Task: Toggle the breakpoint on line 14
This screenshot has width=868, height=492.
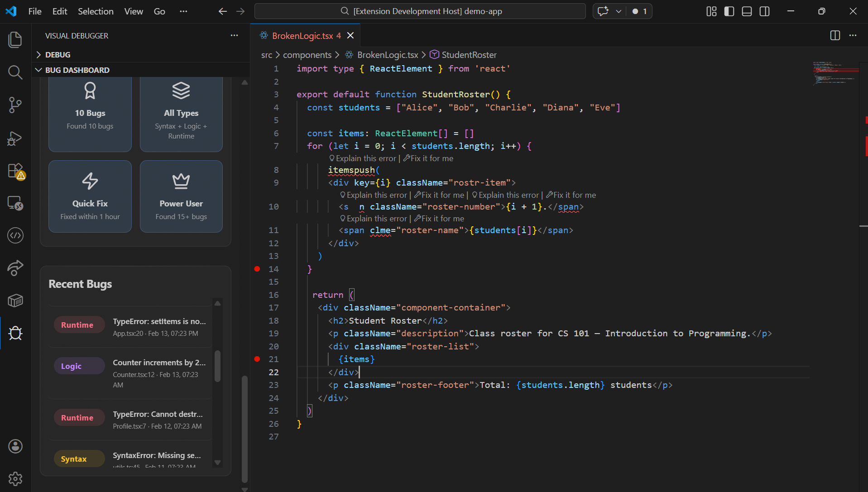Action: click(x=257, y=269)
